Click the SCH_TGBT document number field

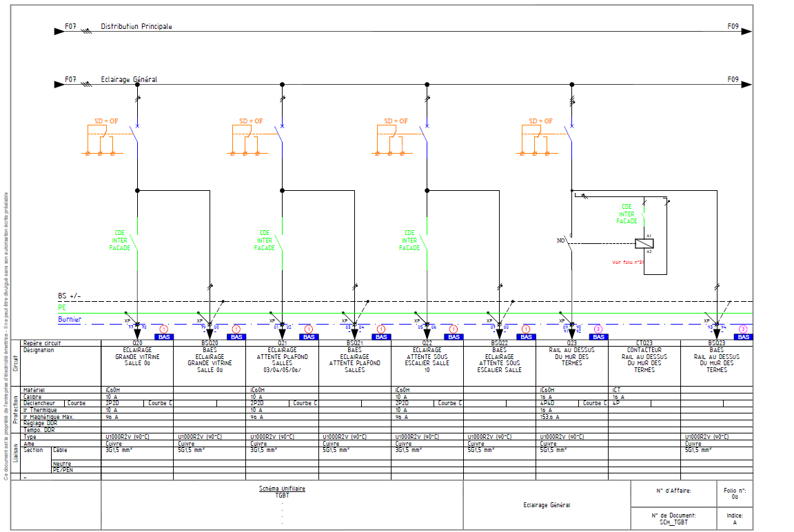click(674, 522)
